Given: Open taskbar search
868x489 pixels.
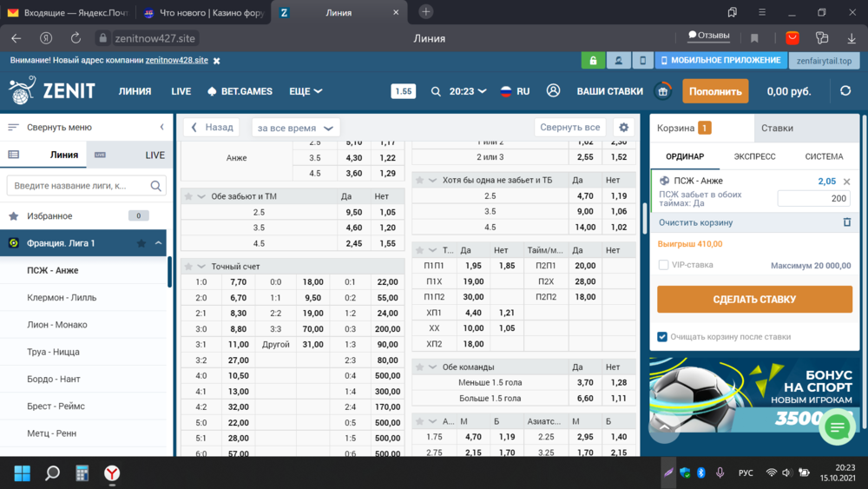Looking at the screenshot, I should 52,473.
